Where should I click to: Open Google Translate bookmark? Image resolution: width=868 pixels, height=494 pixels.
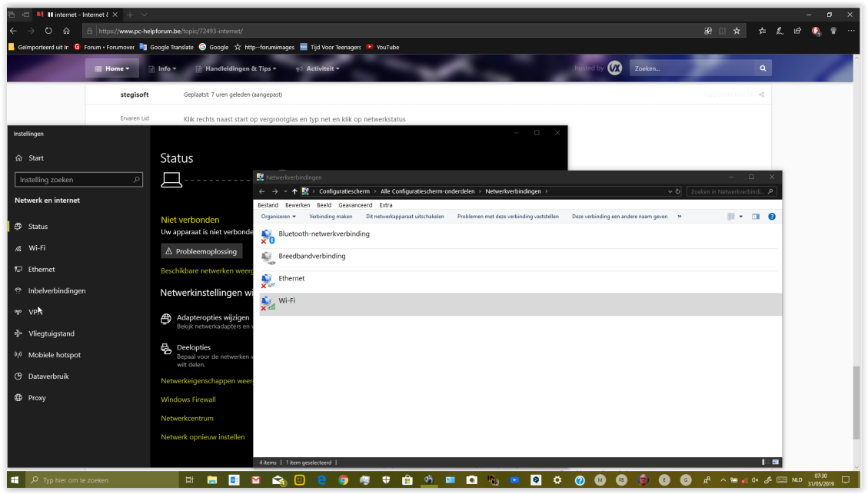click(x=167, y=47)
